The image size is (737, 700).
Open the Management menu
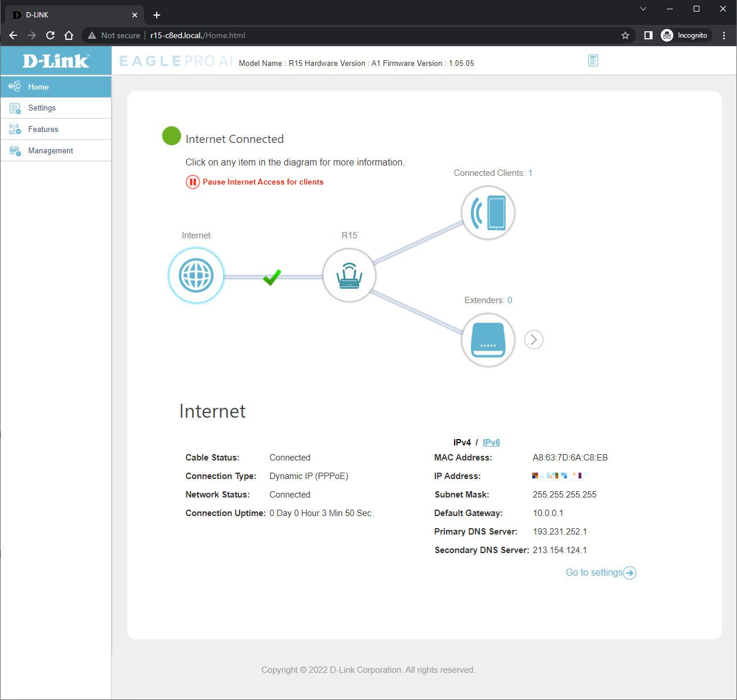click(x=56, y=151)
